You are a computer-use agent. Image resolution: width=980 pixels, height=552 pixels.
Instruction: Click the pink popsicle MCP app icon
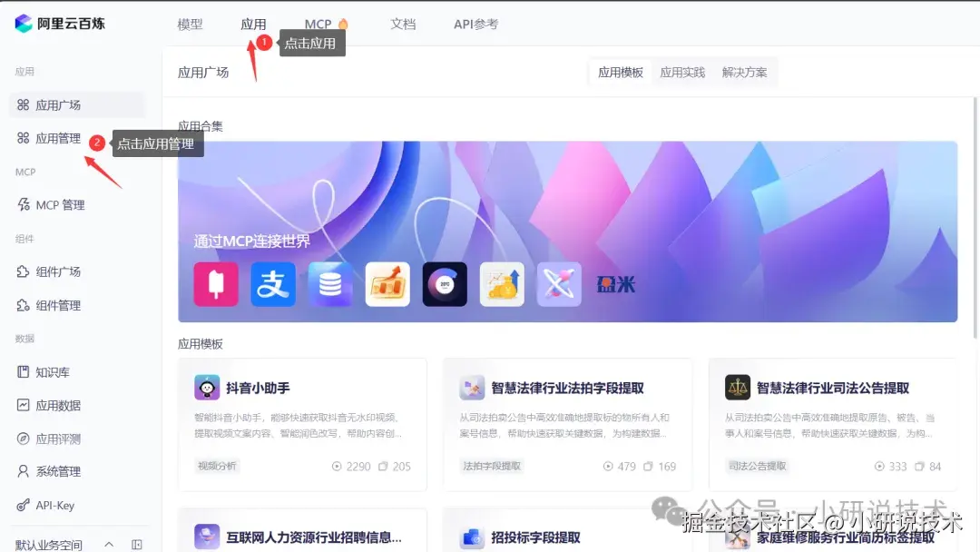coord(216,284)
